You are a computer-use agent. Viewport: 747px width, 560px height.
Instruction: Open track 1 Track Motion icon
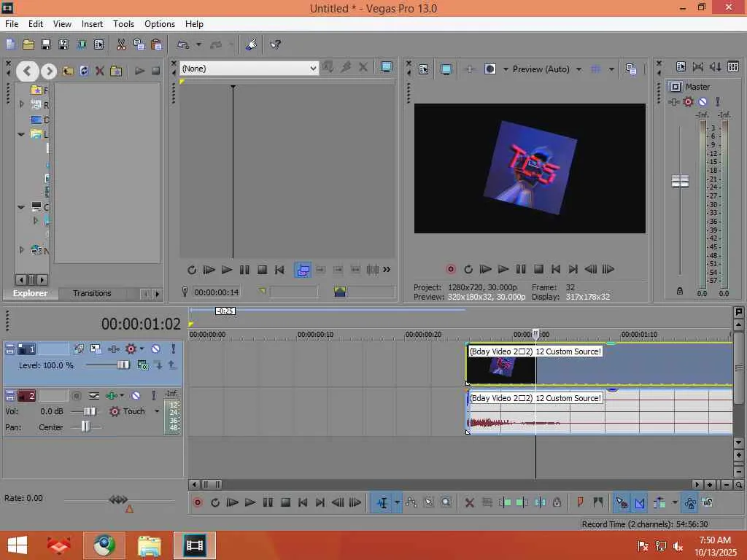pyautogui.click(x=96, y=349)
